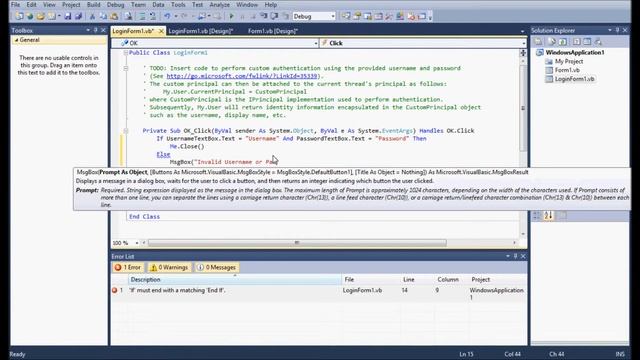Comment out the selected lines icon

(142, 16)
